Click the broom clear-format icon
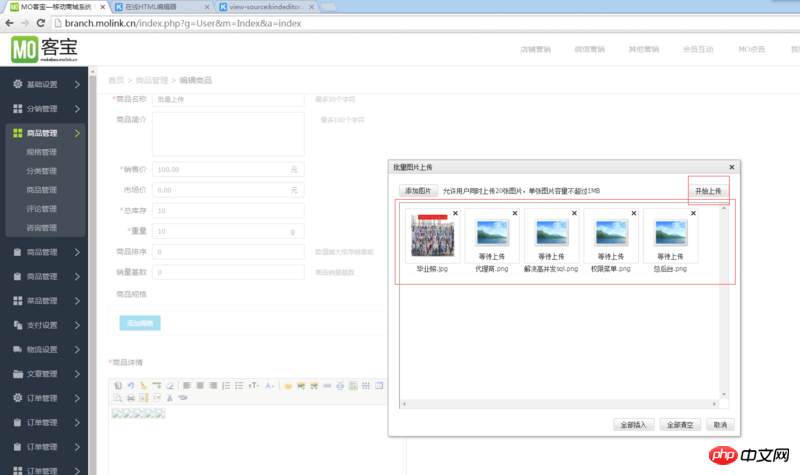Screen dimensions: 800x475 pyautogui.click(x=143, y=386)
